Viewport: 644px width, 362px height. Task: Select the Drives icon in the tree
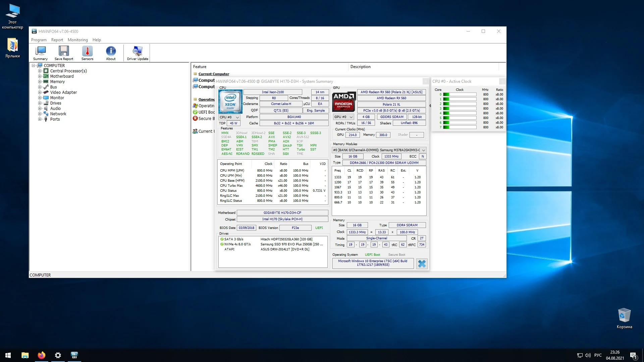[x=46, y=103]
